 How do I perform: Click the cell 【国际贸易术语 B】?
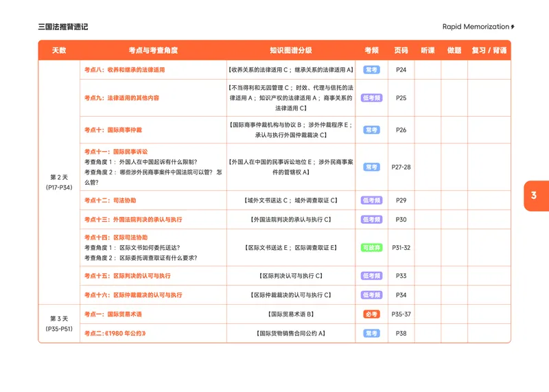[x=291, y=314]
